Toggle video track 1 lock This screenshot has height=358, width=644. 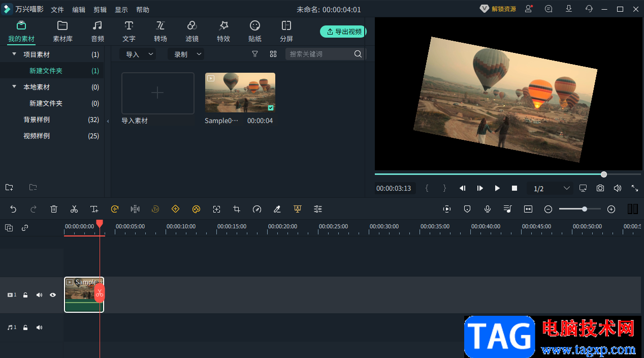pyautogui.click(x=25, y=295)
